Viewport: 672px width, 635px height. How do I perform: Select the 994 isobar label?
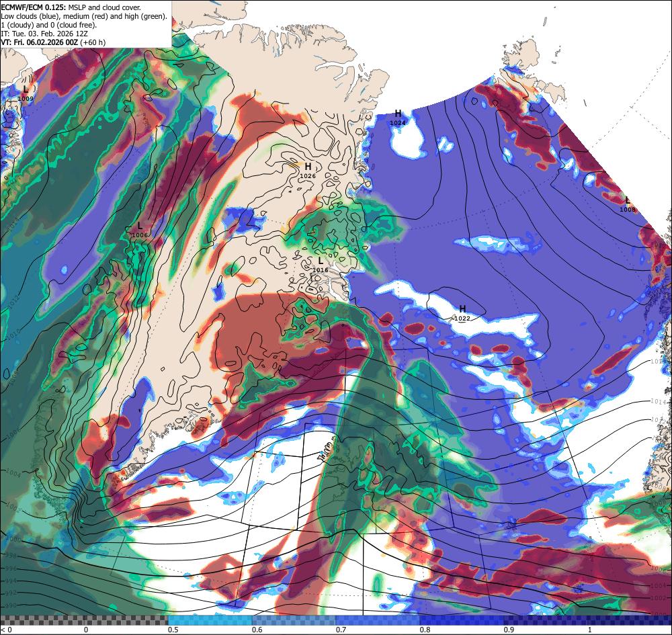click(11, 581)
